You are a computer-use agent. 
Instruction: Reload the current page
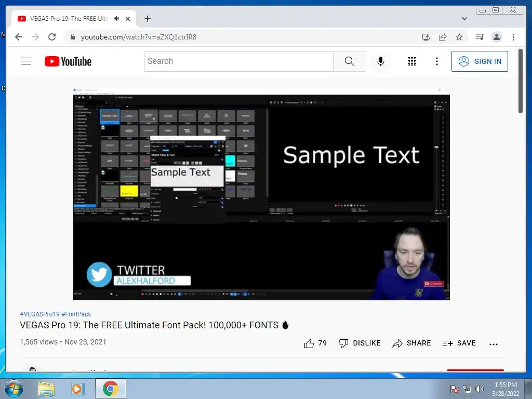point(52,37)
